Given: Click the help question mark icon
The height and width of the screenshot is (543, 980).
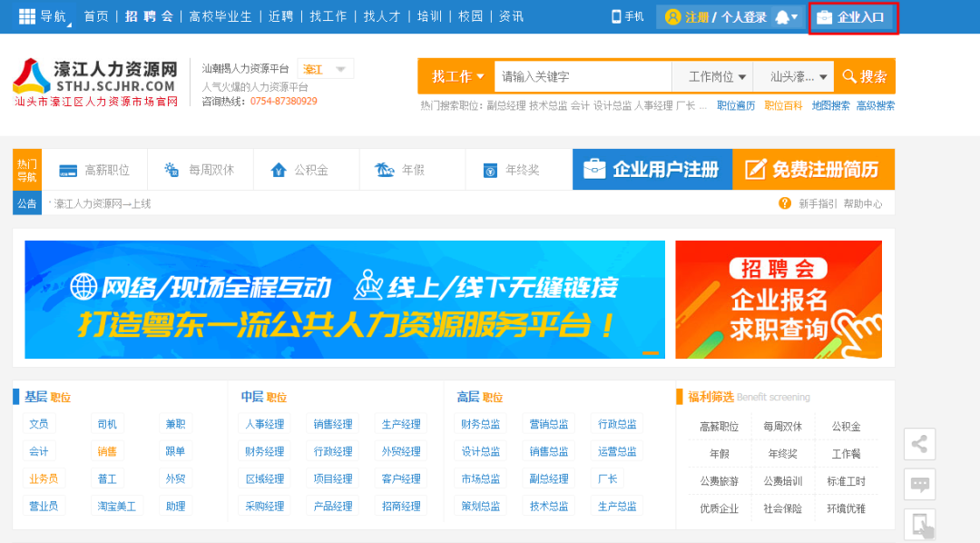Looking at the screenshot, I should pos(785,203).
